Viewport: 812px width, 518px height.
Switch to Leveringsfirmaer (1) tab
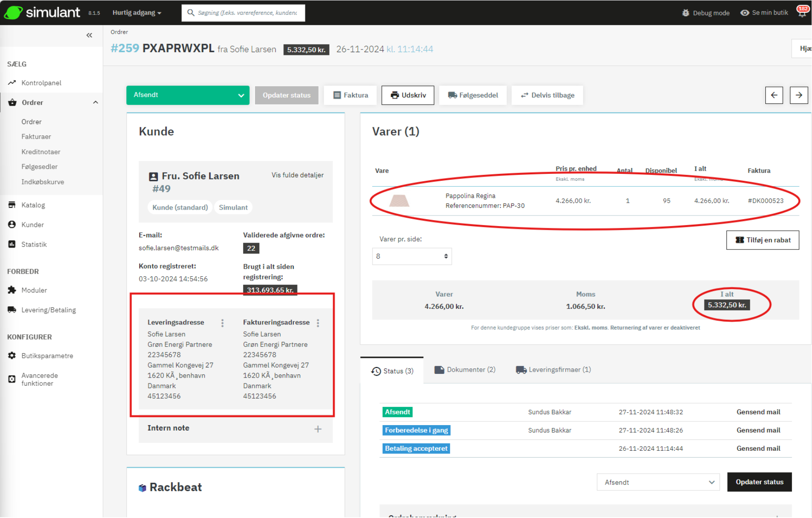pyautogui.click(x=553, y=370)
